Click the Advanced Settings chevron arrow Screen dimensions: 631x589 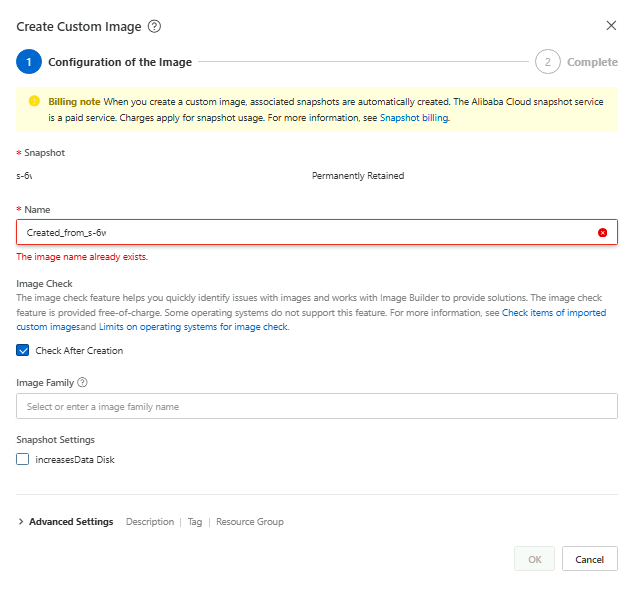point(21,522)
